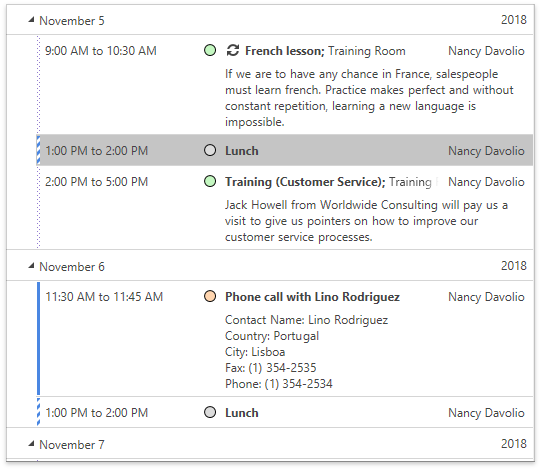
Task: Collapse the November 7 group
Action: tap(31, 444)
